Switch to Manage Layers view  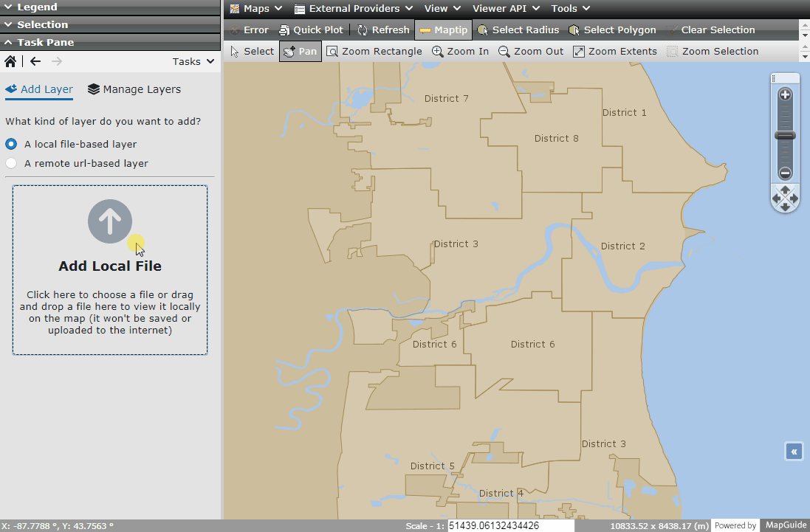click(x=134, y=89)
